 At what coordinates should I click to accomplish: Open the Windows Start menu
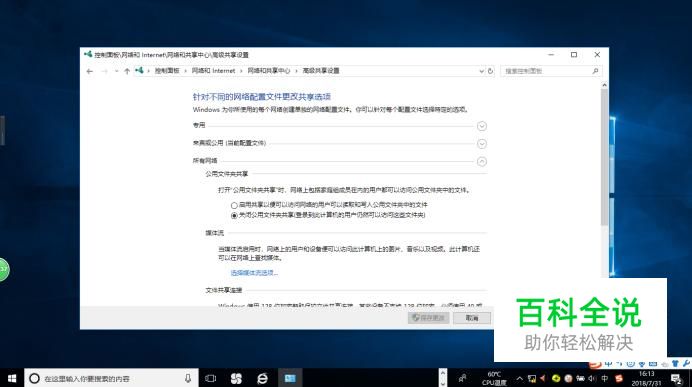pyautogui.click(x=12, y=378)
